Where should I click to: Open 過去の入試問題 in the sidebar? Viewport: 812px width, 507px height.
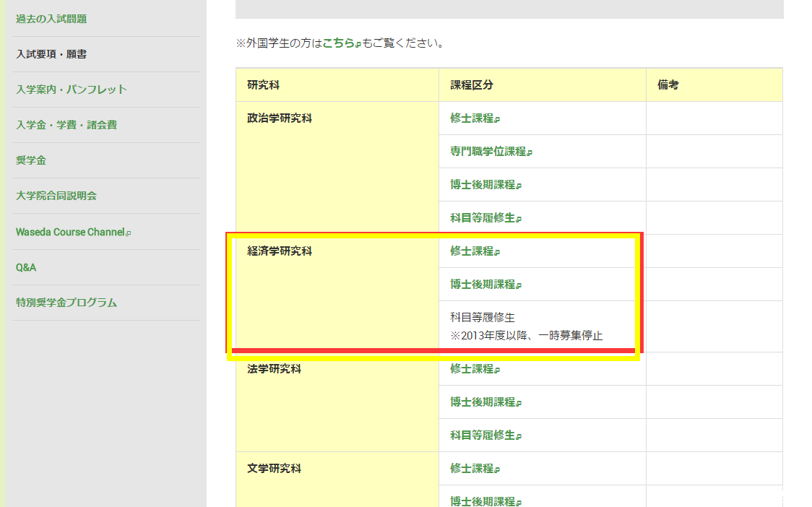pyautogui.click(x=51, y=19)
